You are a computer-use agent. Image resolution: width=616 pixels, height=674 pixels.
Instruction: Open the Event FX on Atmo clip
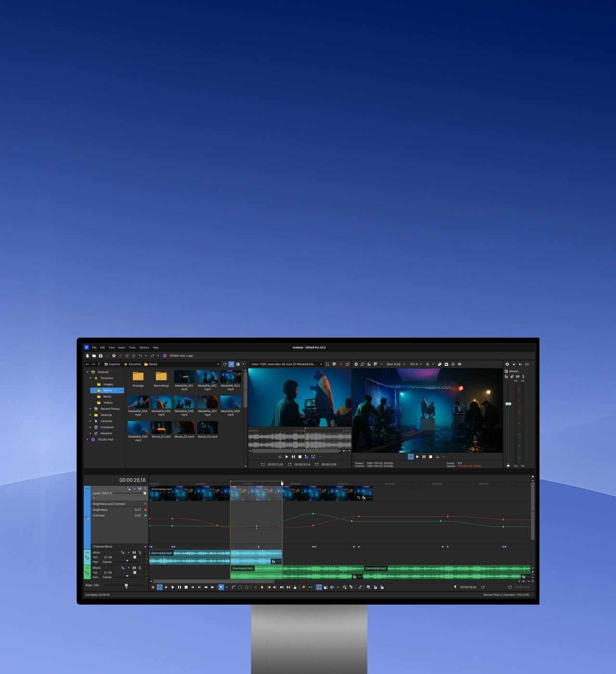(273, 562)
